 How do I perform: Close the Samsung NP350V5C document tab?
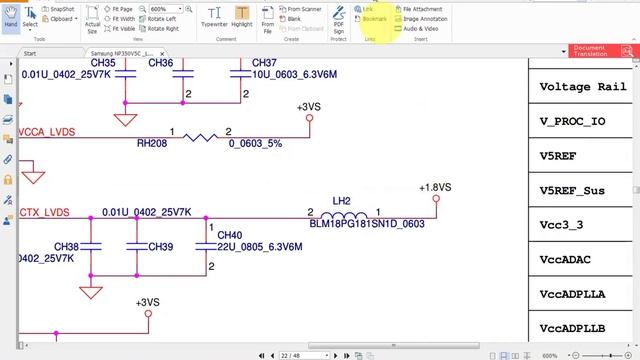[162, 53]
